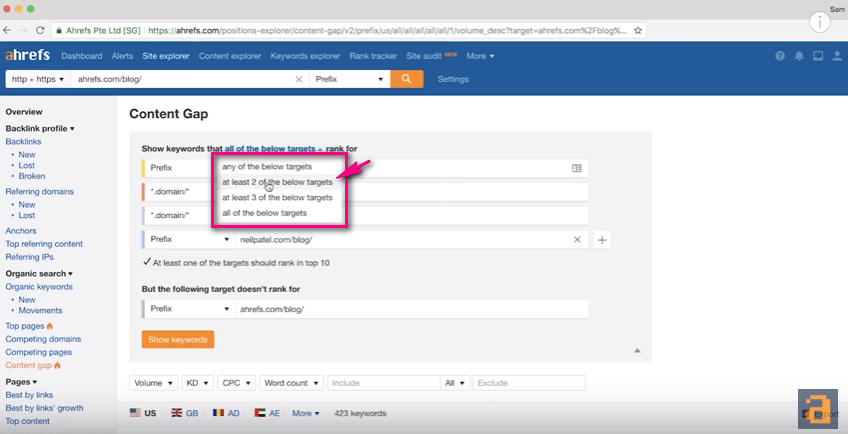Click the list icon in first target row
The width and height of the screenshot is (848, 434).
coord(577,168)
